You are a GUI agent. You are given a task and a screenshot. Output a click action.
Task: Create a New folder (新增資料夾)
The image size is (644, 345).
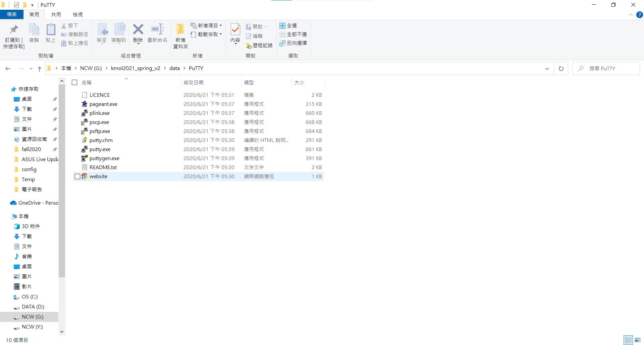pyautogui.click(x=180, y=36)
